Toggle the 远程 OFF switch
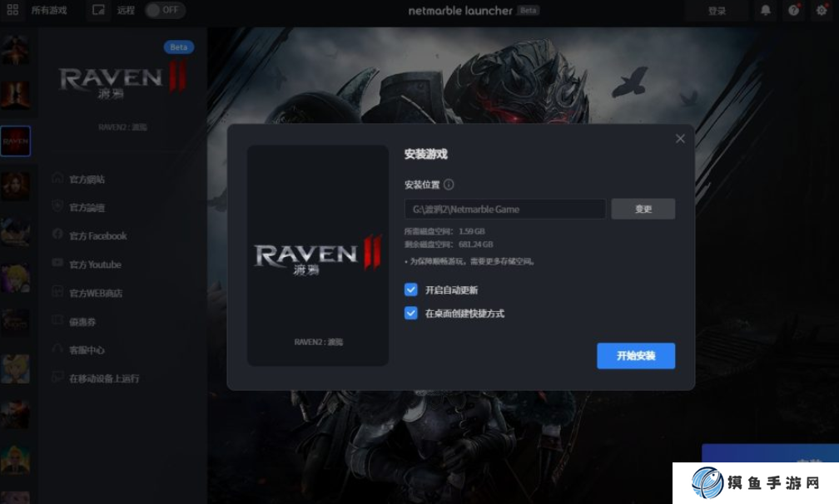Screen dimensions: 839x504 tap(164, 11)
